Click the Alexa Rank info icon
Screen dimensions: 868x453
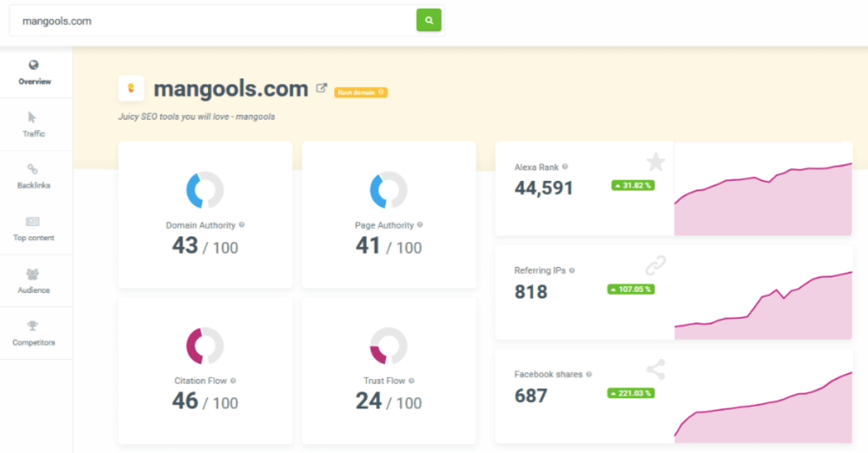coord(565,167)
